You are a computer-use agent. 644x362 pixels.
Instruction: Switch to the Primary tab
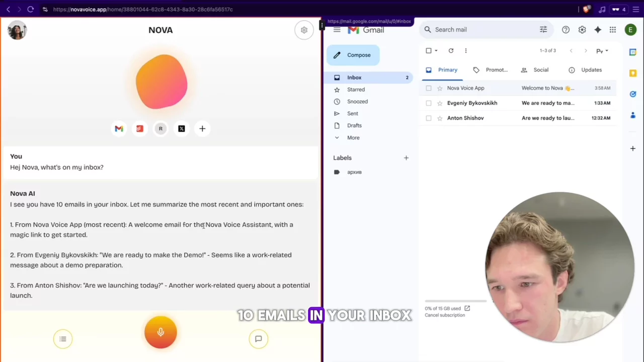(x=442, y=70)
